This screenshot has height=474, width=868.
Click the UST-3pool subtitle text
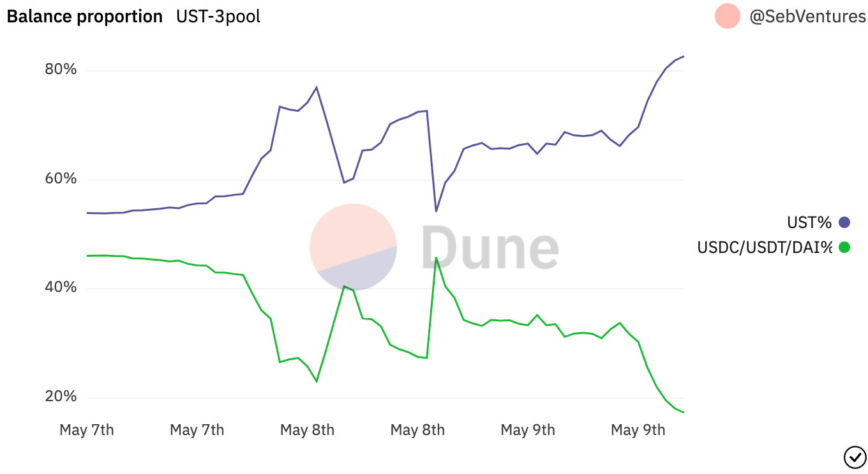click(x=218, y=17)
